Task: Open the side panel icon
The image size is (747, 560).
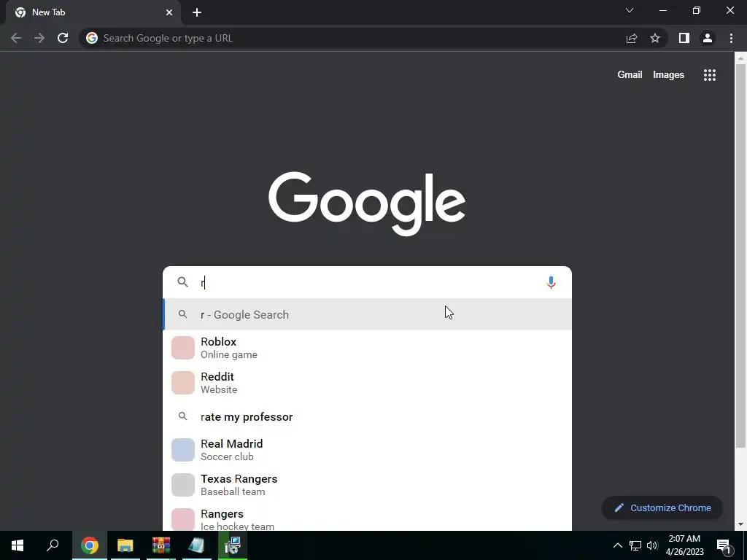Action: coord(684,38)
